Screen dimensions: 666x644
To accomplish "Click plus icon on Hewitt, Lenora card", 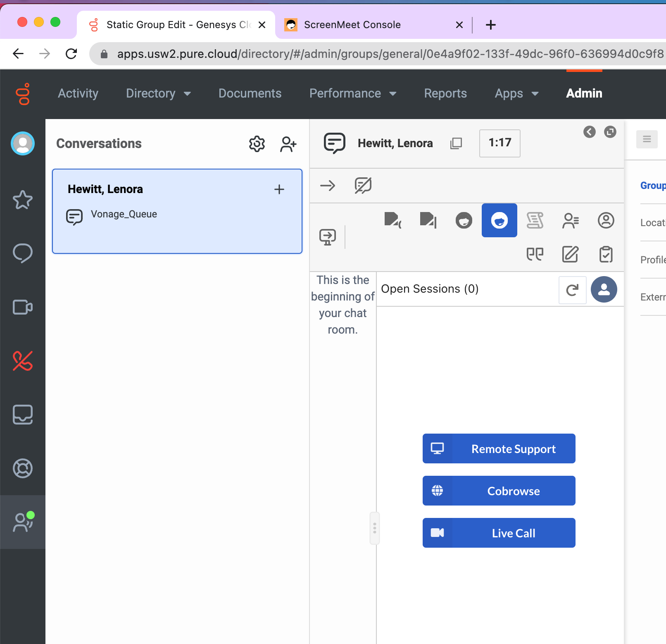I will click(279, 189).
